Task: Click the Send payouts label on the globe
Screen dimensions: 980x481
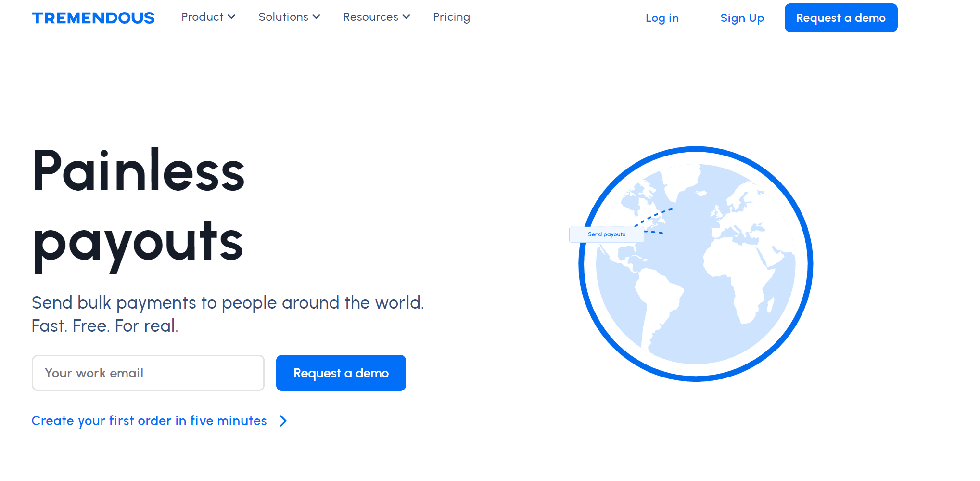Action: 606,234
